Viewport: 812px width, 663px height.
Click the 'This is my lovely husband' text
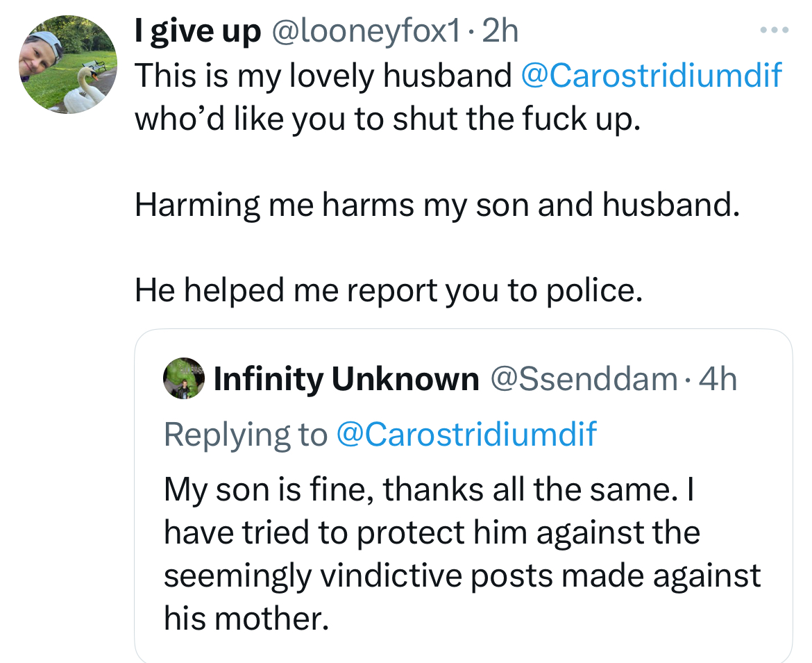pos(323,76)
